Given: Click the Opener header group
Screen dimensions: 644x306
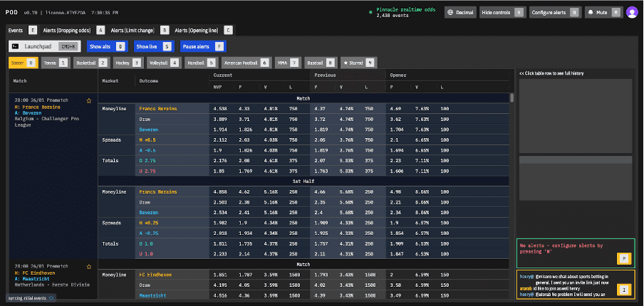Looking at the screenshot, I should 398,75.
